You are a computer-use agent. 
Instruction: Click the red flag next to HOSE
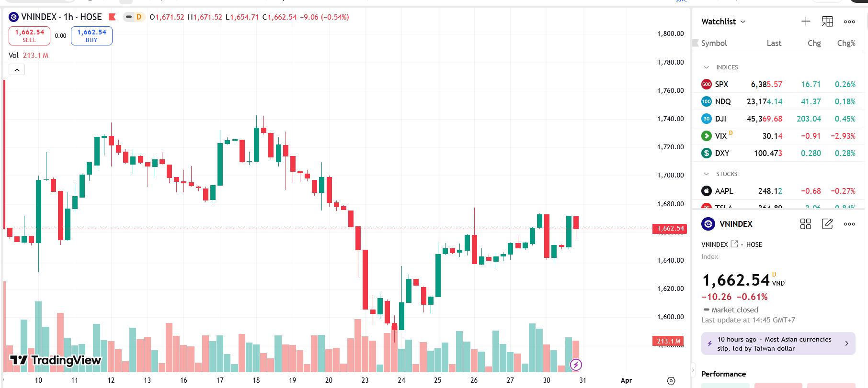click(x=112, y=17)
